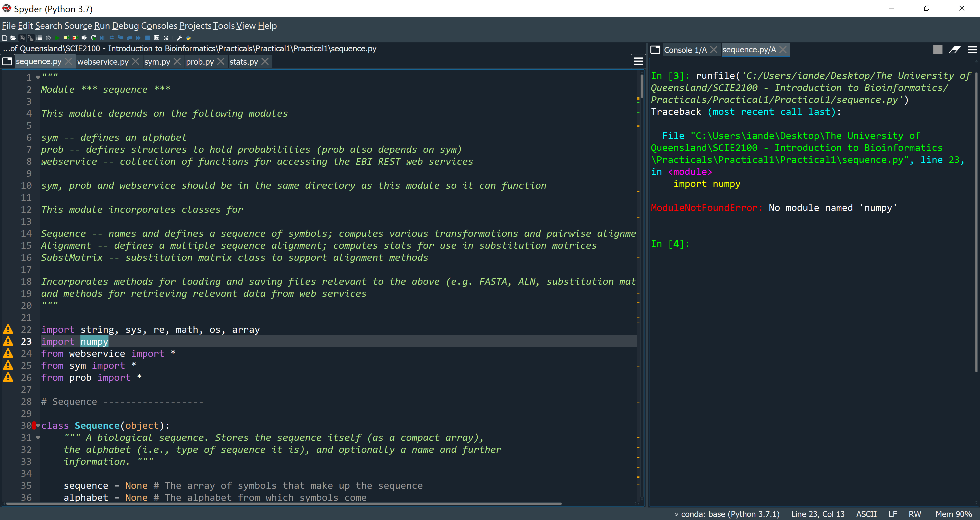Viewport: 980px width, 520px height.
Task: Interrupt the kernel using the gray square icon
Action: coord(938,50)
